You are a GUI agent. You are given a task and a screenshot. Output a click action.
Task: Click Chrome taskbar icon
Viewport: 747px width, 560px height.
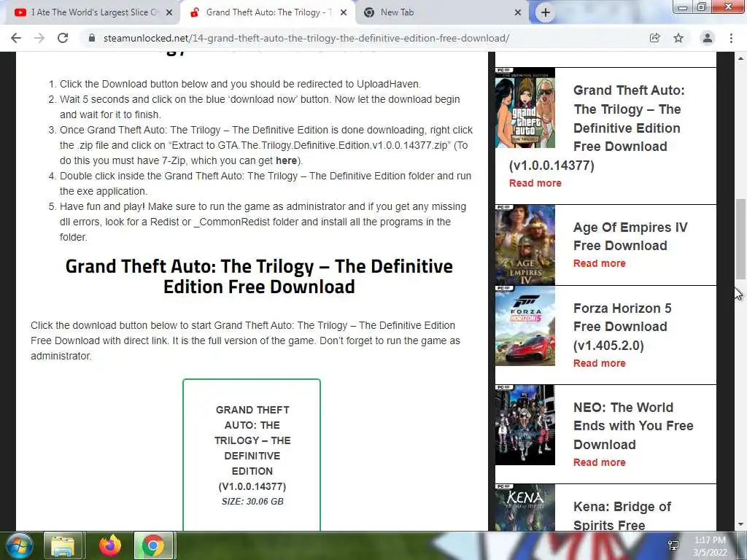pos(153,546)
